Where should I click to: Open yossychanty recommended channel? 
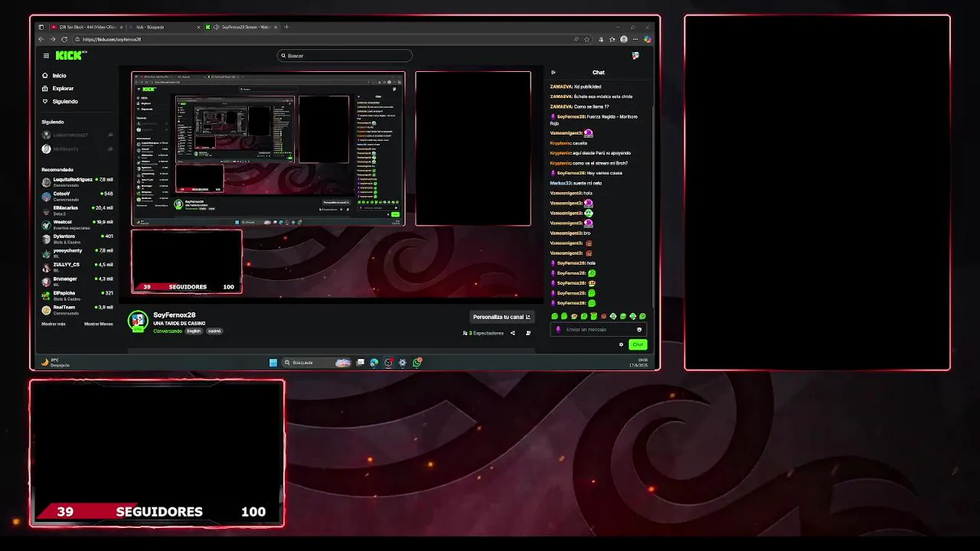pyautogui.click(x=77, y=253)
